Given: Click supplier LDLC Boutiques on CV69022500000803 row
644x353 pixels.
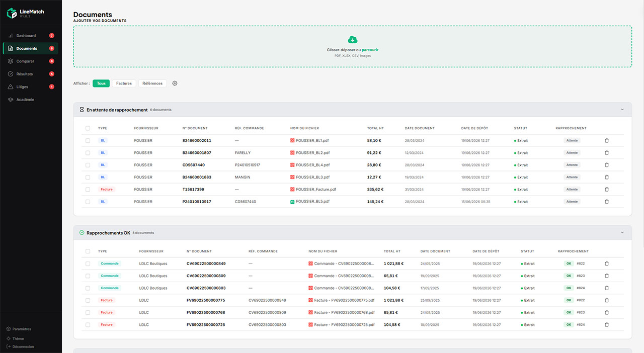Looking at the screenshot, I should coord(153,288).
